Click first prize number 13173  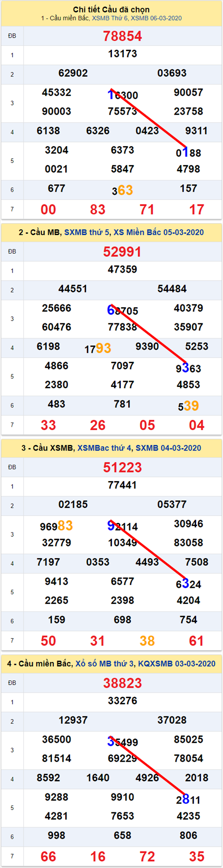[x=123, y=54]
